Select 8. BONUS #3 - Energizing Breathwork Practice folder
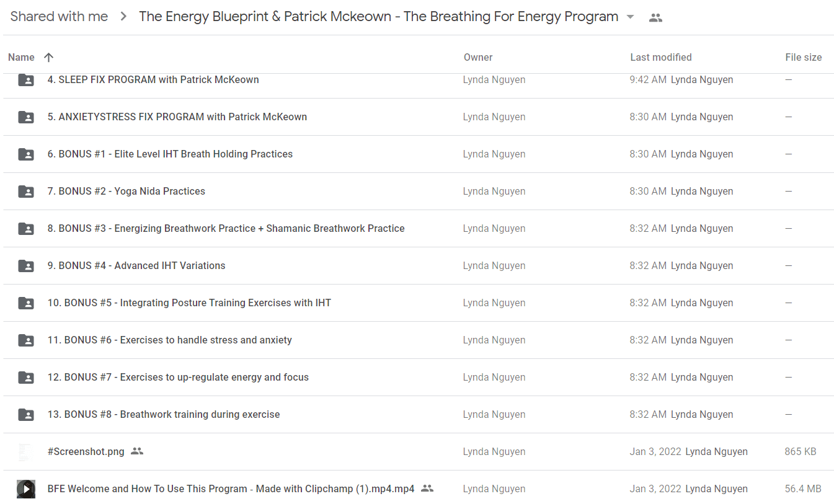This screenshot has height=504, width=834. (x=226, y=228)
